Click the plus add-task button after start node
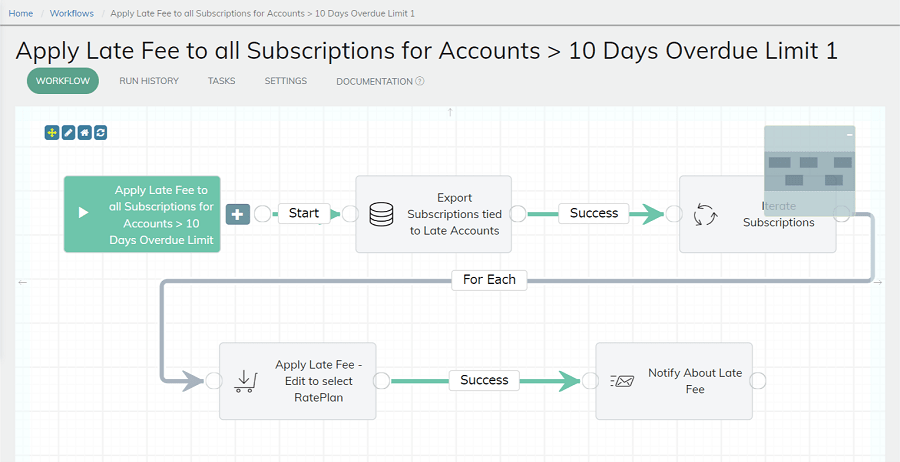Image resolution: width=900 pixels, height=462 pixels. [238, 214]
